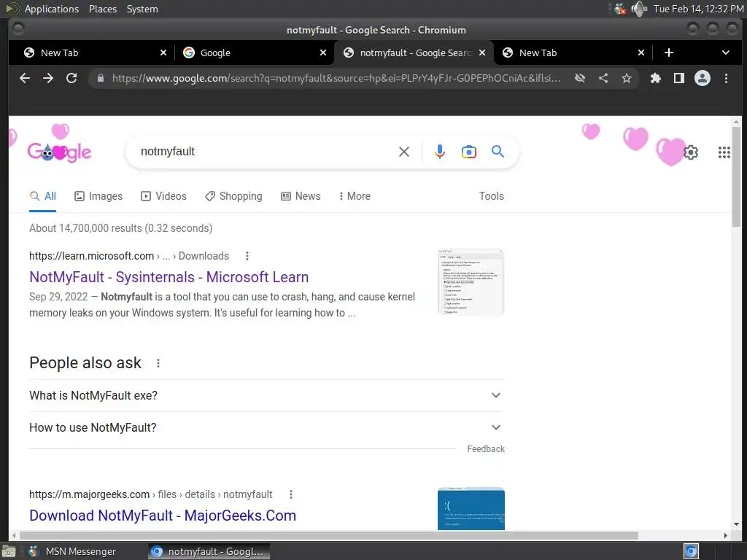This screenshot has height=560, width=747.
Task: Open the profile avatar menu
Action: pos(703,78)
